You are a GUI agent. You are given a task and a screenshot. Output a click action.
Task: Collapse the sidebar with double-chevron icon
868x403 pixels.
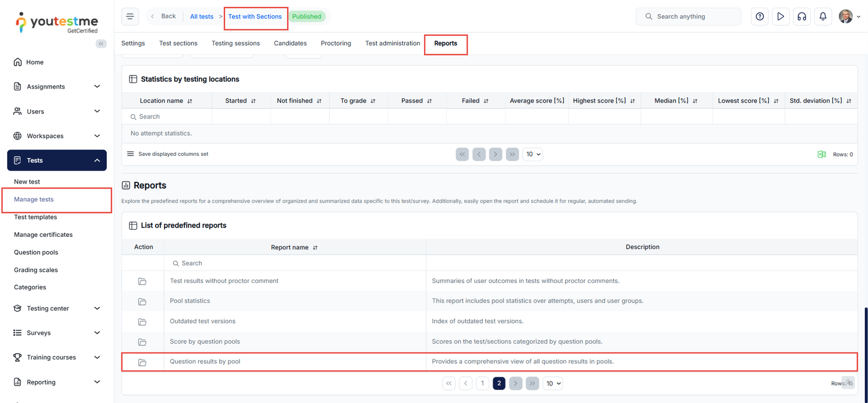click(101, 43)
